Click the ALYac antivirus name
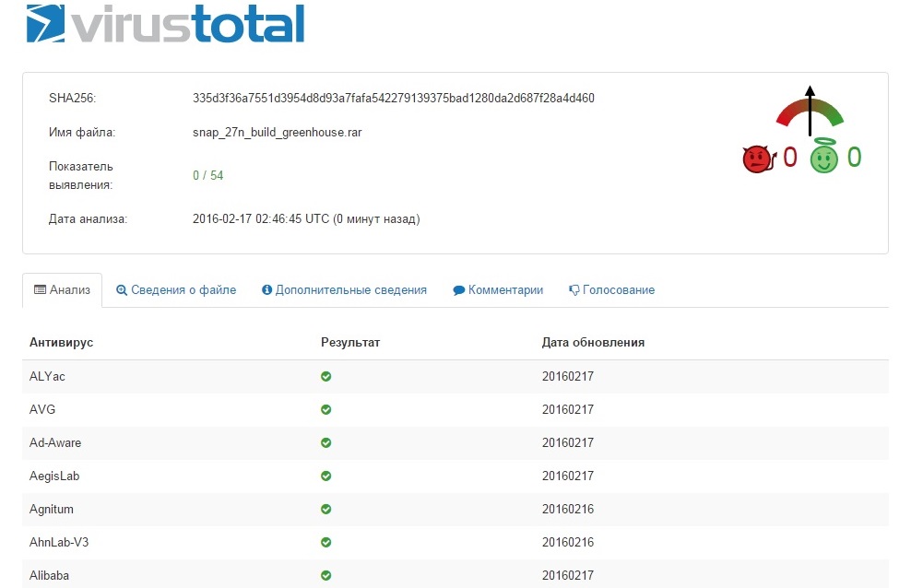This screenshot has width=911, height=588. coord(47,376)
